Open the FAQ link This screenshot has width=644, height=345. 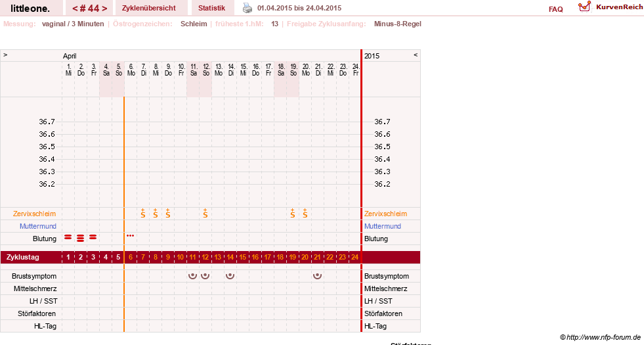tap(555, 9)
